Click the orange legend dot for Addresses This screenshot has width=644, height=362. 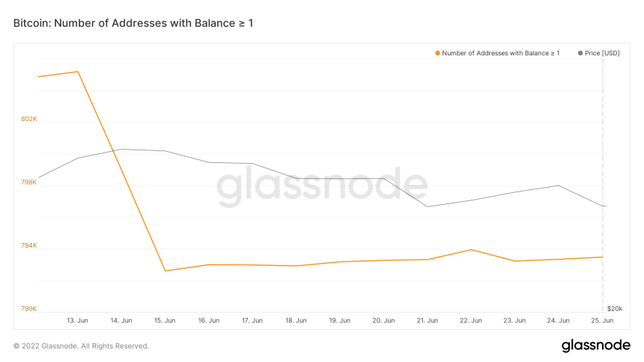coord(437,53)
